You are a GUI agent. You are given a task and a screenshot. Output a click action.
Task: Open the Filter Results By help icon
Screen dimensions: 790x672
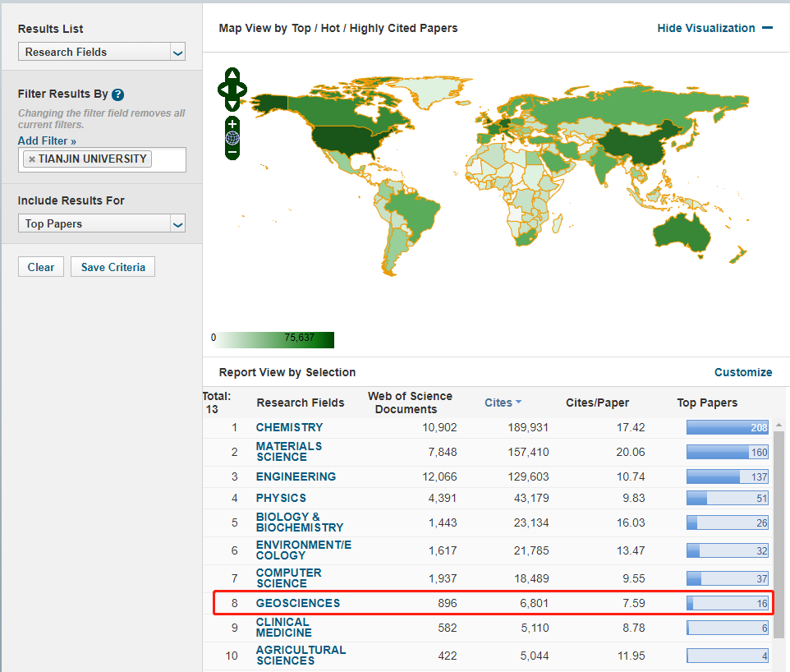pyautogui.click(x=118, y=94)
